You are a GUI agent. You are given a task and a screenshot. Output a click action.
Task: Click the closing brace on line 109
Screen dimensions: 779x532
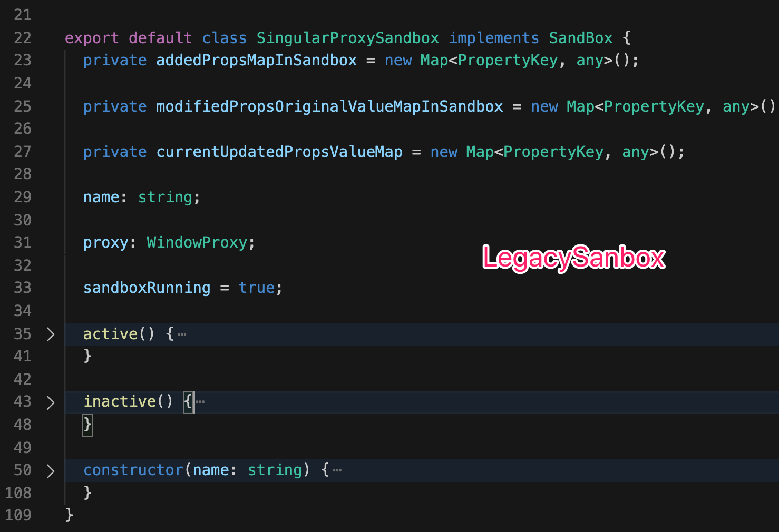point(69,515)
